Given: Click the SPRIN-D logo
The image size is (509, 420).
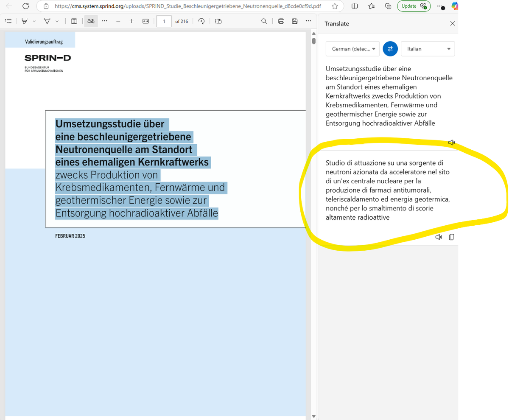Looking at the screenshot, I should tap(48, 58).
